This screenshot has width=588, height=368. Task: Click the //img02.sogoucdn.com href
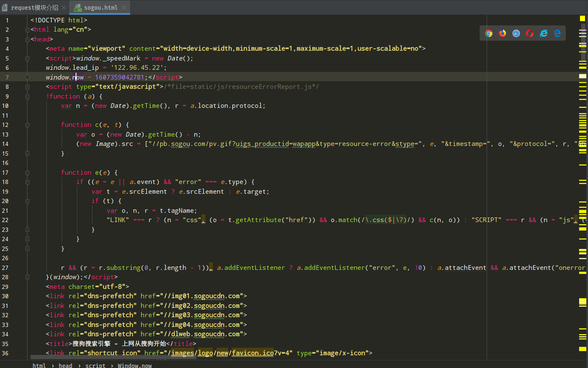point(192,306)
